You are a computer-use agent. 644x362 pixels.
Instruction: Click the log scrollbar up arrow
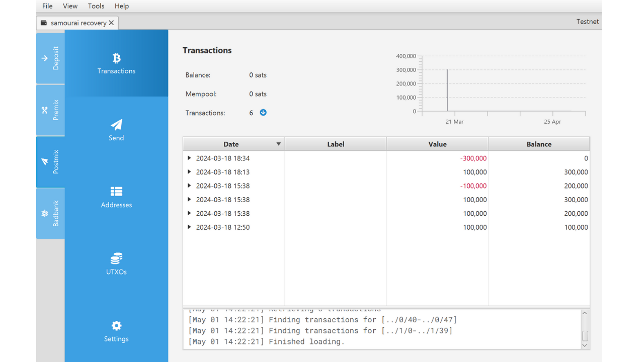pyautogui.click(x=585, y=314)
